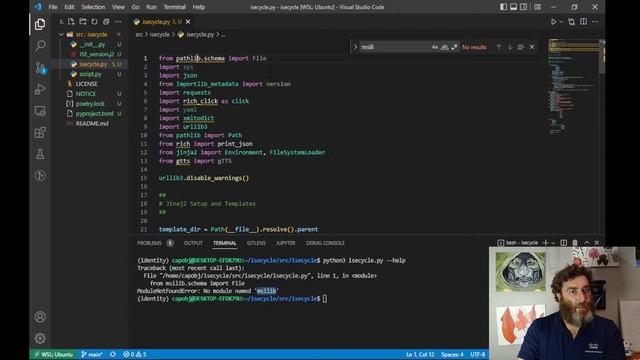Open changes compare icon in editor toolbar

click(571, 22)
